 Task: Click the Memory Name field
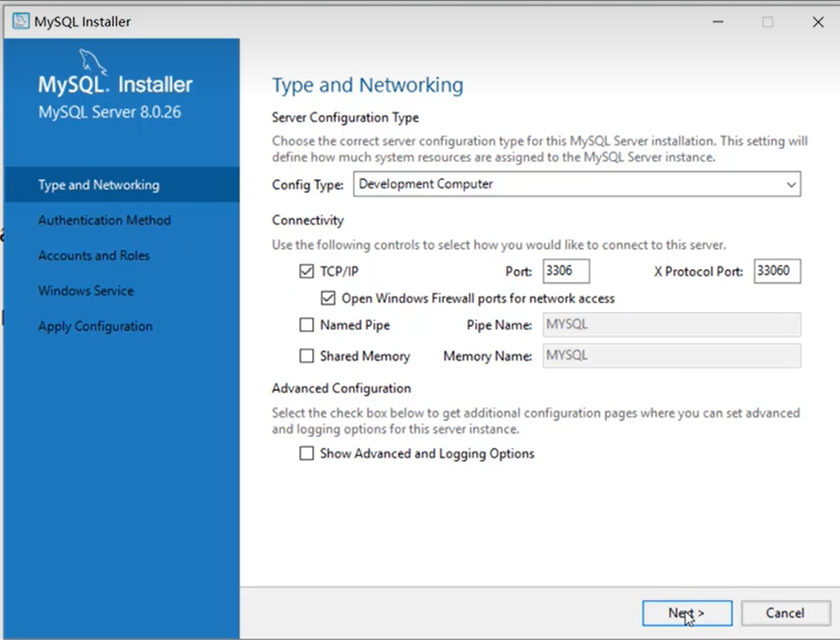(x=672, y=356)
